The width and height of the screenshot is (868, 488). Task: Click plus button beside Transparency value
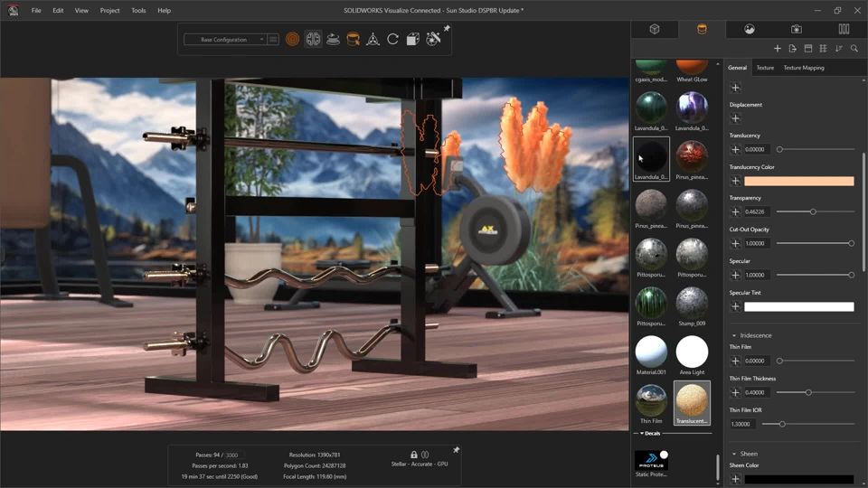pyautogui.click(x=735, y=211)
